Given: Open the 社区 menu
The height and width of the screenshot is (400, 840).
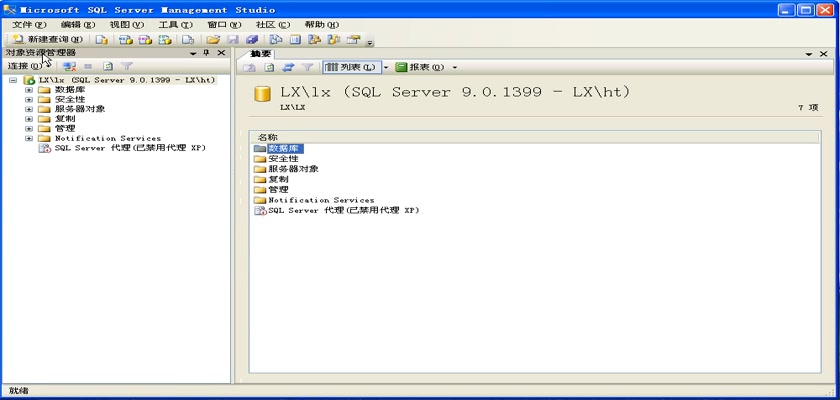Looking at the screenshot, I should [273, 25].
